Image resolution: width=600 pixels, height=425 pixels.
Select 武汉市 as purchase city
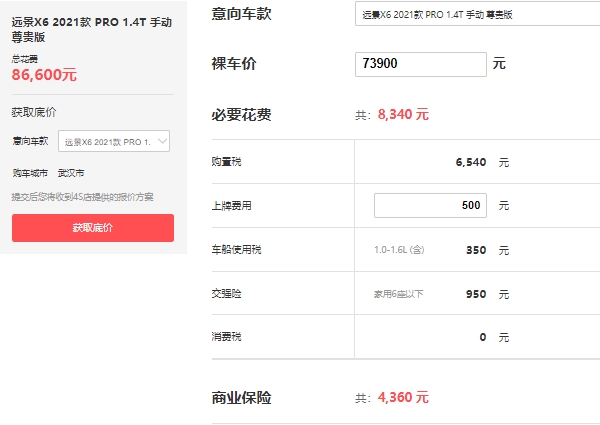71,173
